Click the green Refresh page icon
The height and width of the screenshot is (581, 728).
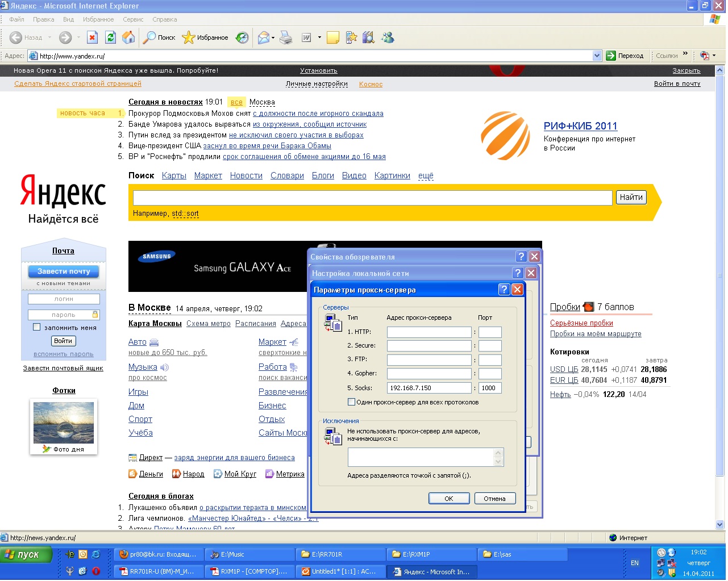(x=111, y=37)
